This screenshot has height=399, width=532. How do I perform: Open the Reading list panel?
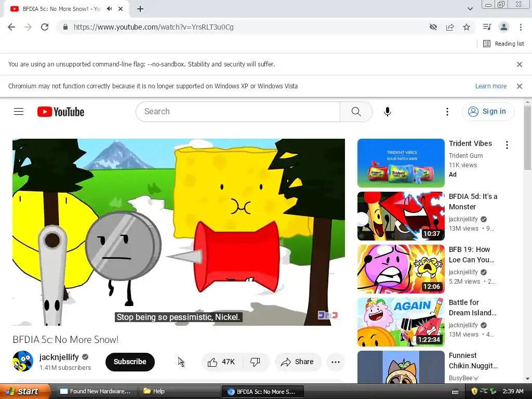503,44
